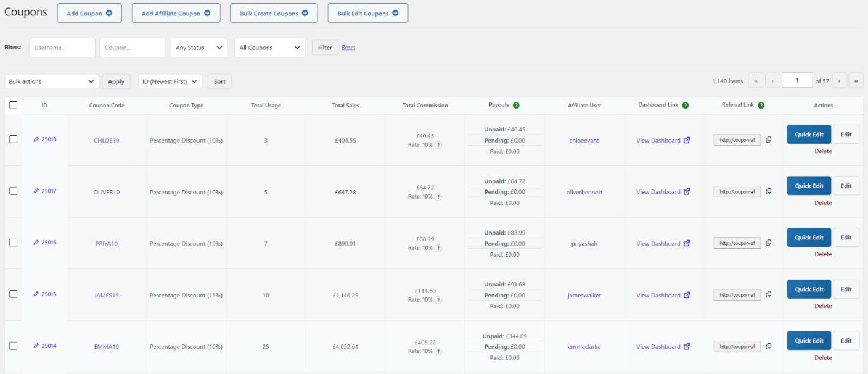Open external dashboard icon for jameswalker

[687, 295]
